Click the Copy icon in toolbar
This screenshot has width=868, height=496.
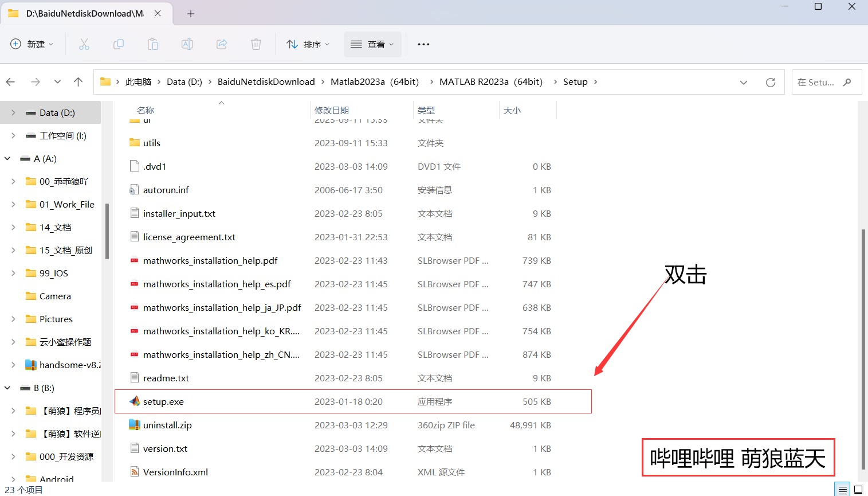(119, 44)
